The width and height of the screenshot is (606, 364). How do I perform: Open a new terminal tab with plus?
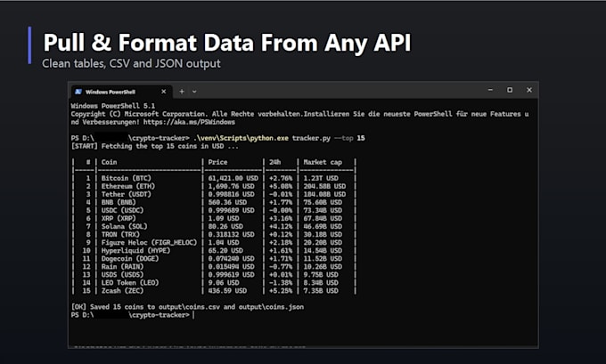pos(182,92)
